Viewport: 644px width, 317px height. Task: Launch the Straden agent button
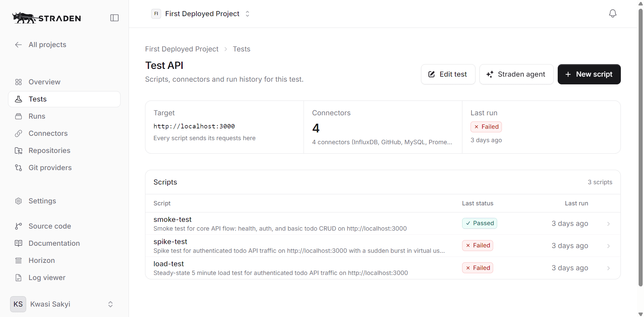point(516,74)
